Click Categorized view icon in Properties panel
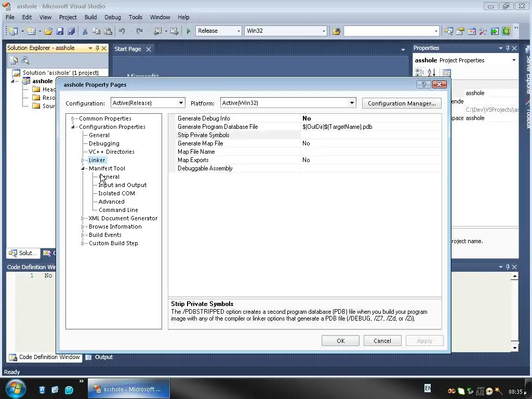Viewport: 532px width, 399px height. point(420,72)
